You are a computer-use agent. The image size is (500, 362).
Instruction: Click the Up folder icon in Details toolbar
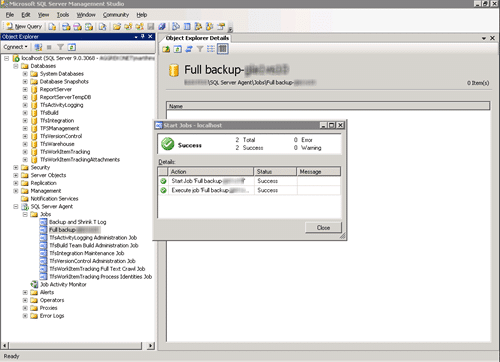pos(166,49)
